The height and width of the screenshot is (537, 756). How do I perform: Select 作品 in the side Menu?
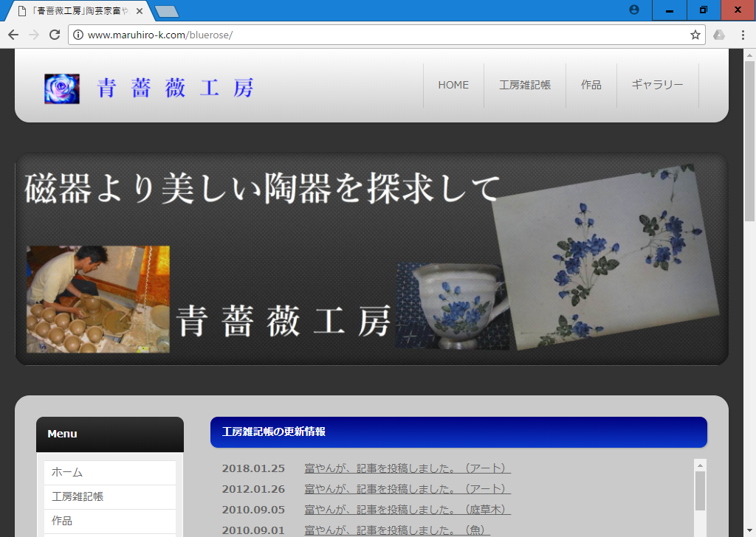[110, 521]
